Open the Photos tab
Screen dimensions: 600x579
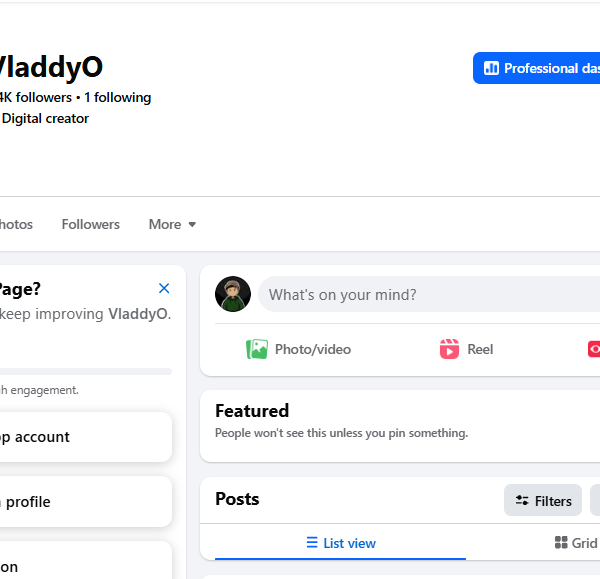[x=16, y=224]
